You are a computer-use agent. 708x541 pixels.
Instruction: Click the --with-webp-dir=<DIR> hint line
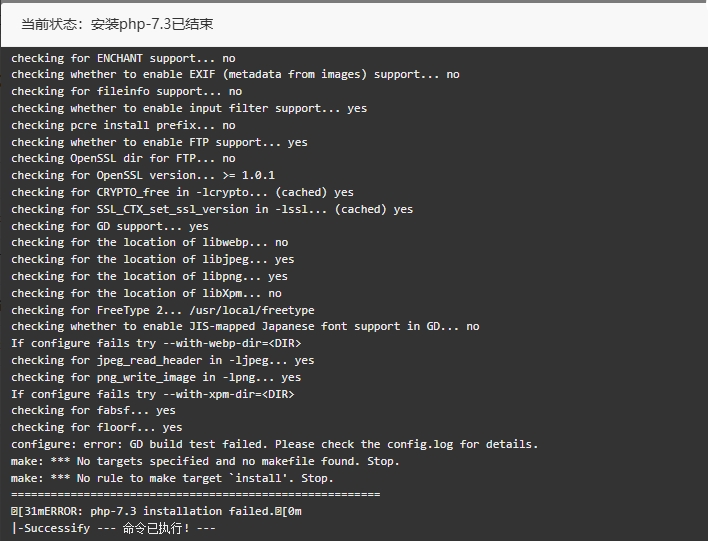[x=156, y=344]
